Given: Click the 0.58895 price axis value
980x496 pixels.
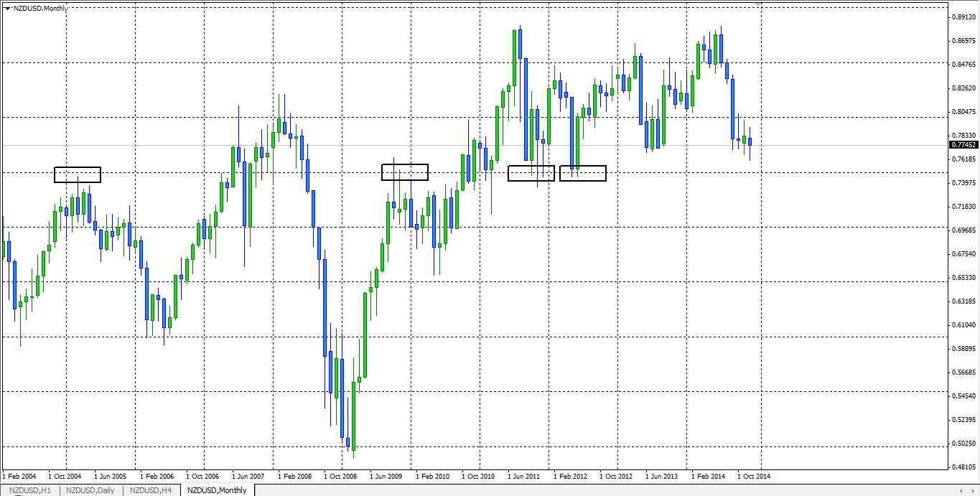Looking at the screenshot, I should 965,348.
